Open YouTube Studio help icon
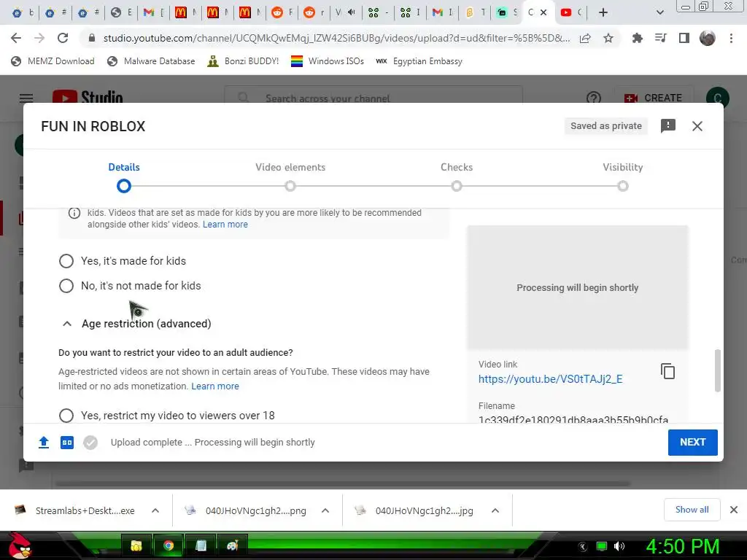Viewport: 747px width, 560px height. pyautogui.click(x=594, y=98)
